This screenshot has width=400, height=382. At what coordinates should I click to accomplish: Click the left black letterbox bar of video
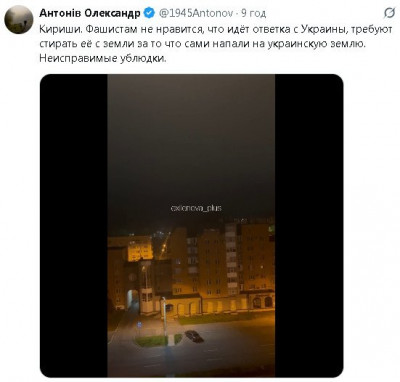[x=74, y=226]
